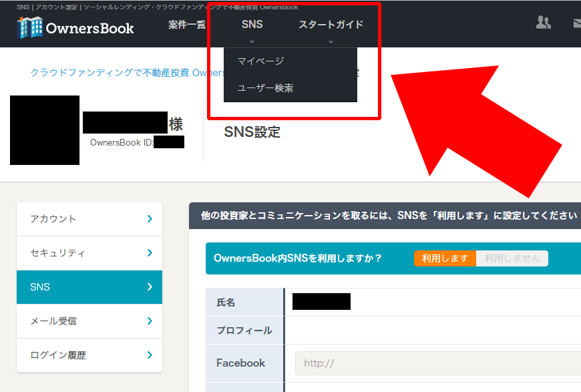Open メール受信 settings in sidebar
581x392 pixels.
coord(89,321)
